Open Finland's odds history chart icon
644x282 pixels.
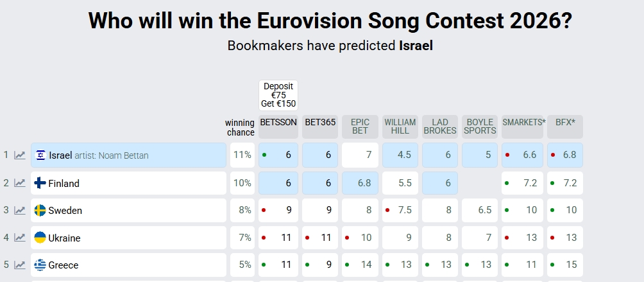20,183
